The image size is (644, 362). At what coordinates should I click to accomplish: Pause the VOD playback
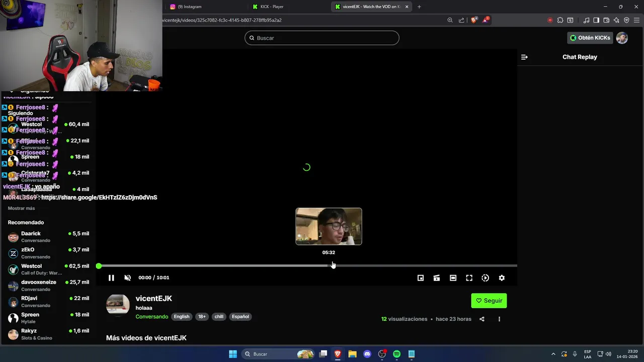pos(111,278)
